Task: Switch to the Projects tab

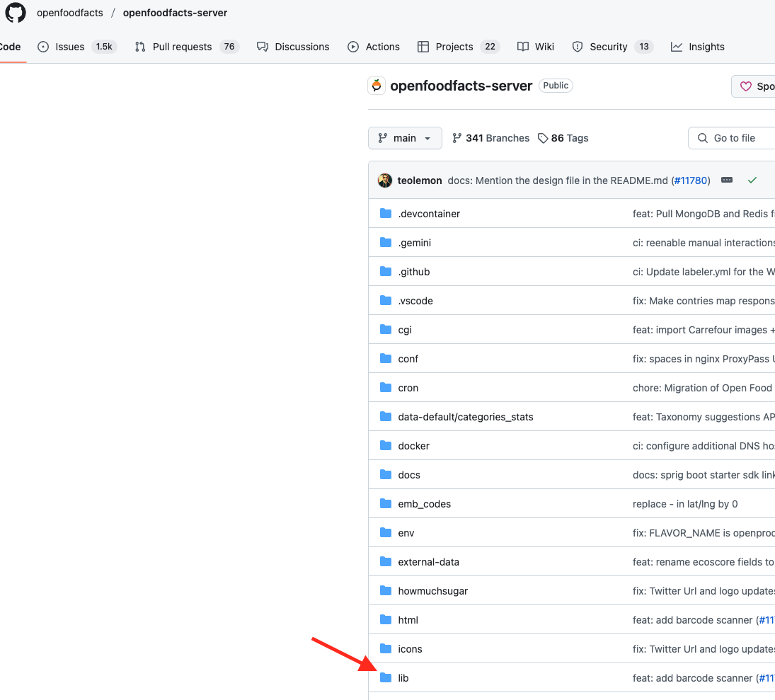Action: [458, 47]
